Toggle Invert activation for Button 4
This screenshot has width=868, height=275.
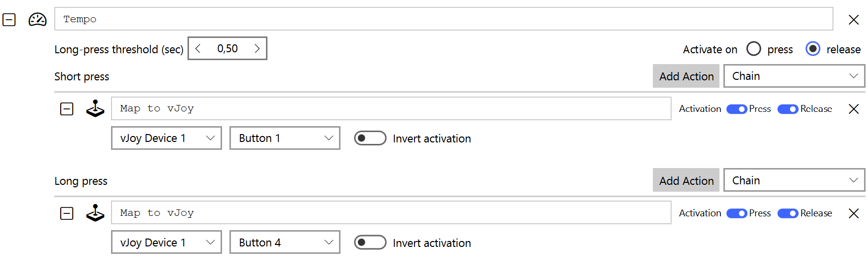(x=370, y=243)
